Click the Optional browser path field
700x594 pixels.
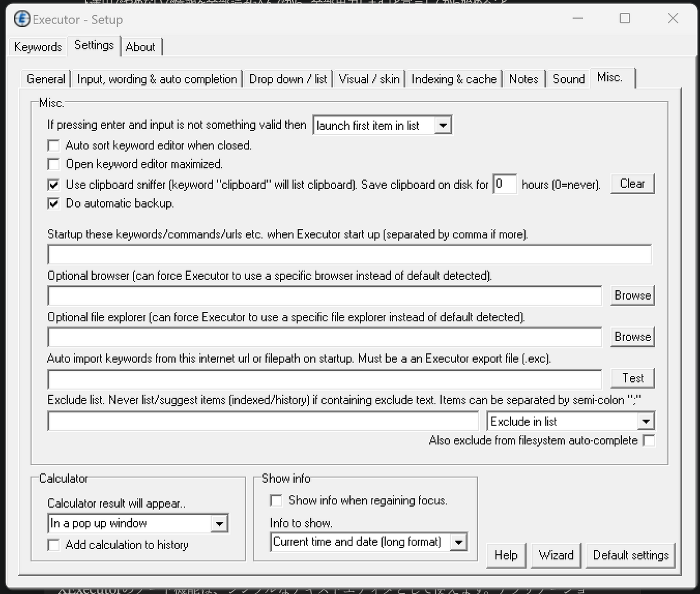pyautogui.click(x=324, y=296)
